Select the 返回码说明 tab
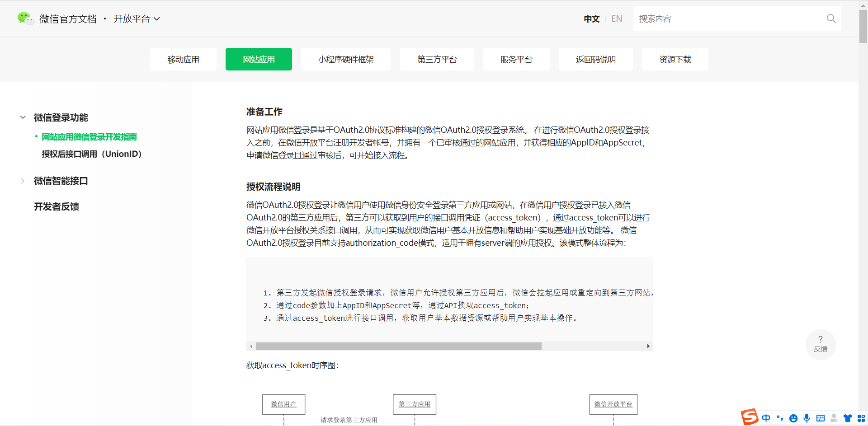This screenshot has height=426, width=868. tap(596, 59)
